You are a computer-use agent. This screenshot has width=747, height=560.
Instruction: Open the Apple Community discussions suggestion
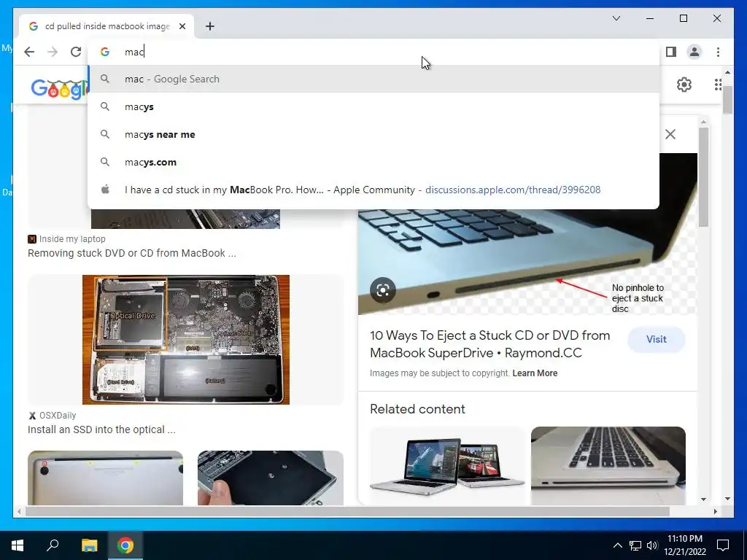(x=373, y=190)
